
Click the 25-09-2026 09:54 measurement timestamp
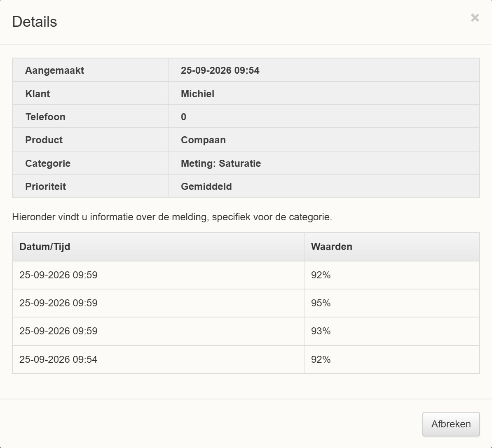click(59, 359)
